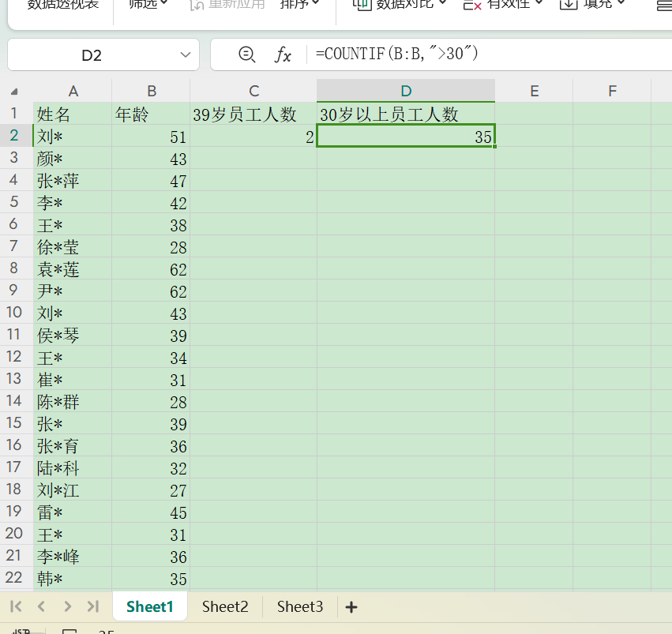This screenshot has width=672, height=634.
Task: Click age 38 in column B
Action: pyautogui.click(x=178, y=225)
